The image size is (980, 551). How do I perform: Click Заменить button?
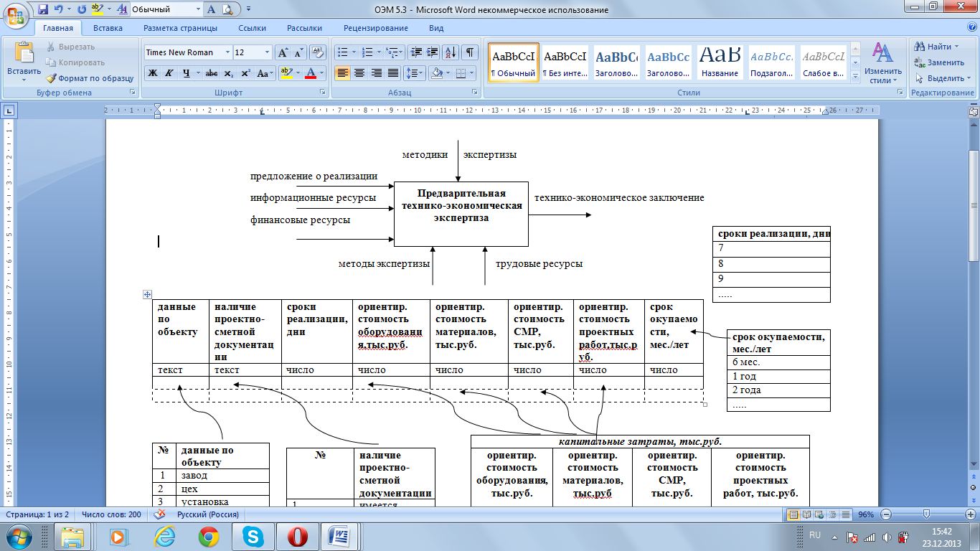939,62
